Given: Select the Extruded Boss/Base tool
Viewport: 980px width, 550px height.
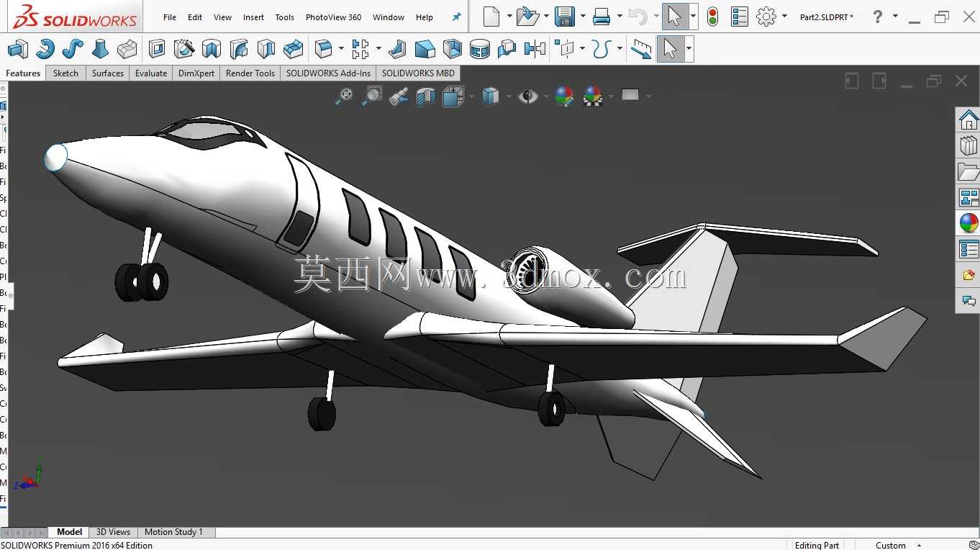Looking at the screenshot, I should 17,49.
